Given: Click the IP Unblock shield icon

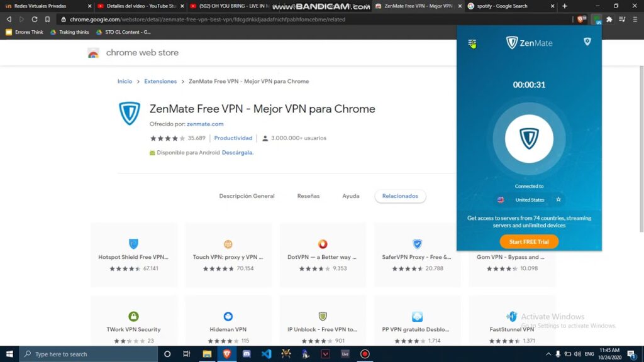Looking at the screenshot, I should coord(323,317).
